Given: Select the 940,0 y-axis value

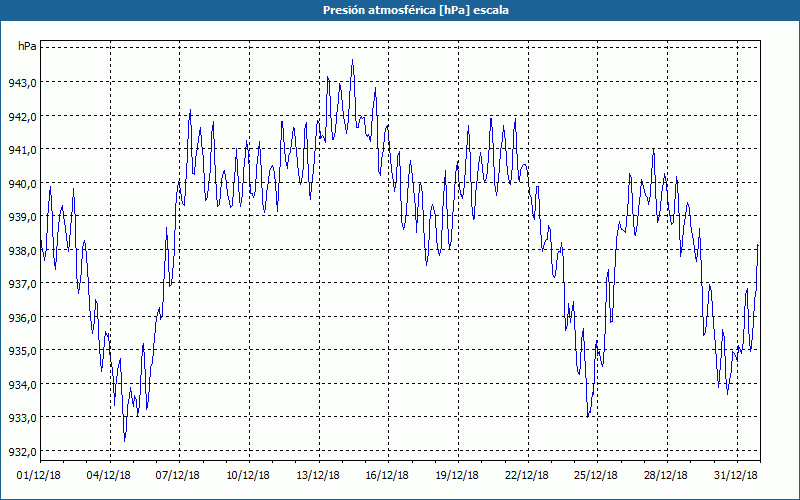Looking at the screenshot, I should tap(22, 184).
